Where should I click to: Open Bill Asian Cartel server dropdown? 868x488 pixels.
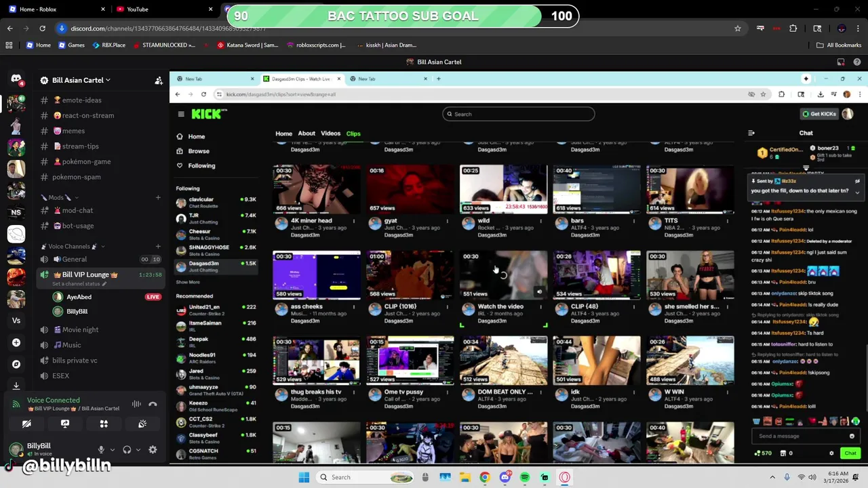(81, 80)
